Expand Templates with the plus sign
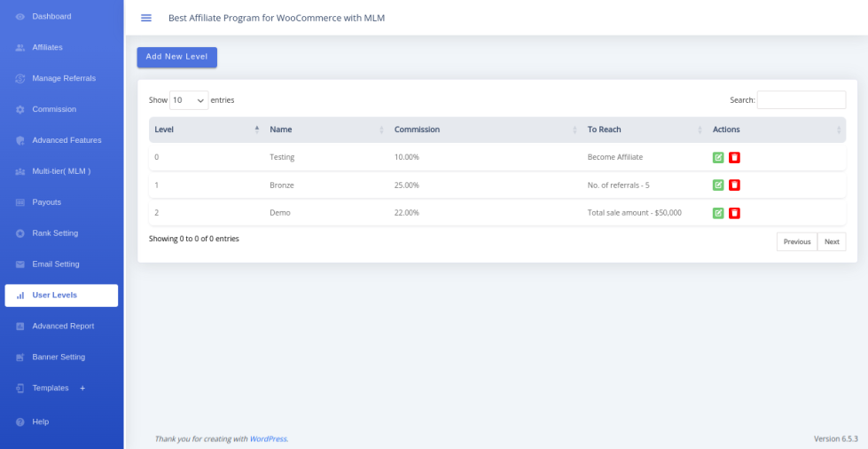This screenshot has width=868, height=449. tap(82, 388)
